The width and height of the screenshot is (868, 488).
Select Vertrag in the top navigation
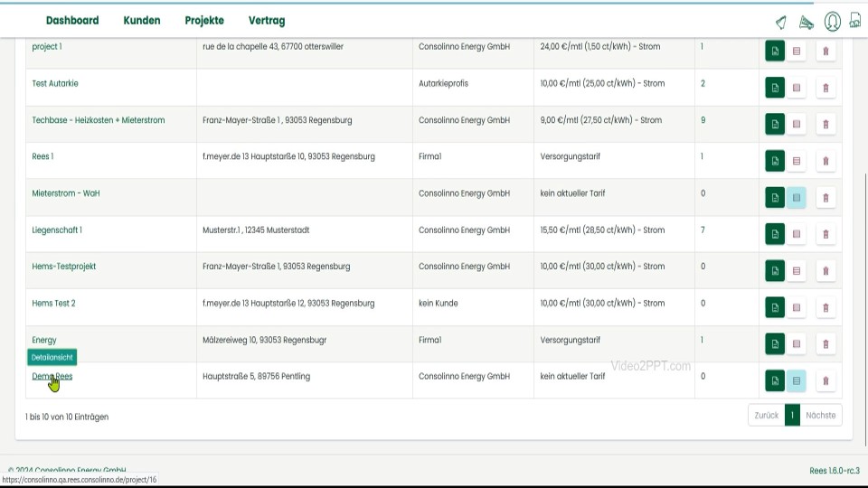tap(267, 21)
